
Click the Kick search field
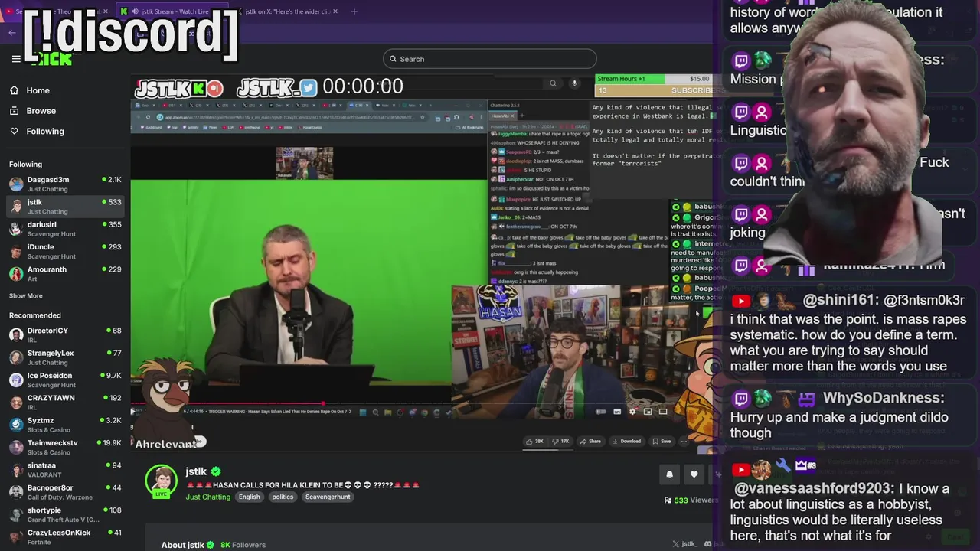490,59
